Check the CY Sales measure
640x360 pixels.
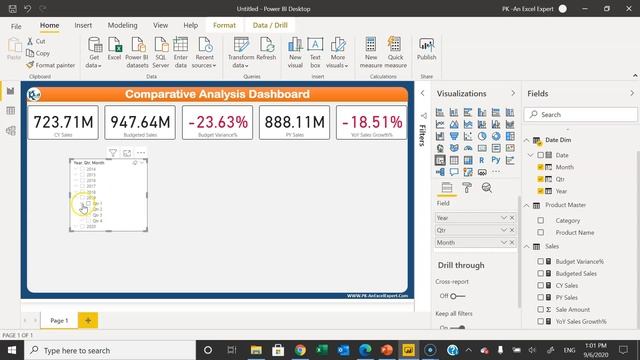[540, 285]
